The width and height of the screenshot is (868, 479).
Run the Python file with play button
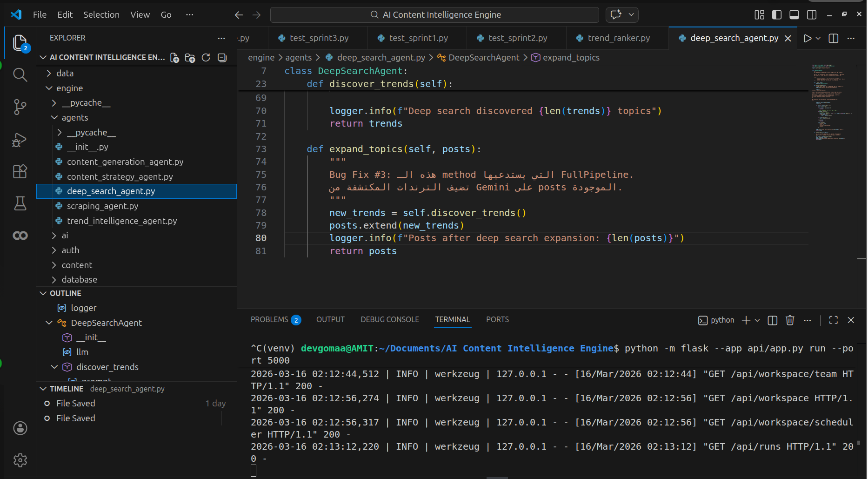[x=808, y=38]
